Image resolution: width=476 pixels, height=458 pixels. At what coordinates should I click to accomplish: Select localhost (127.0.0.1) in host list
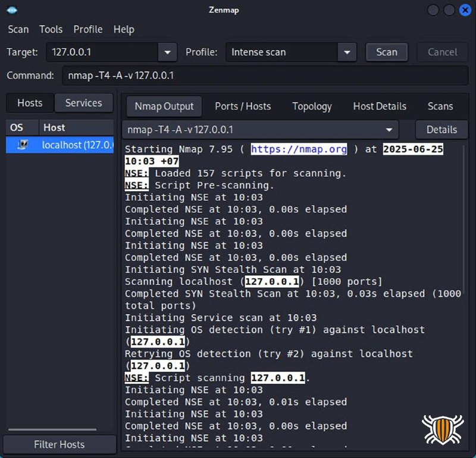60,145
